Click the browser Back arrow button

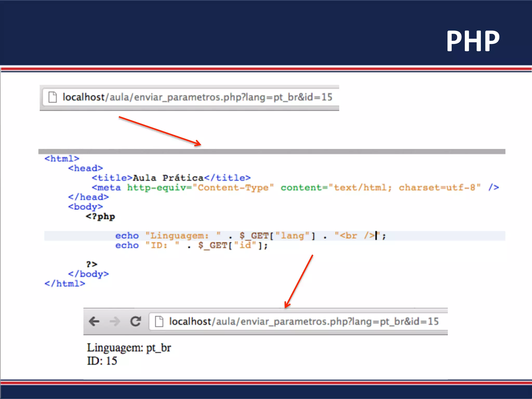tap(94, 321)
